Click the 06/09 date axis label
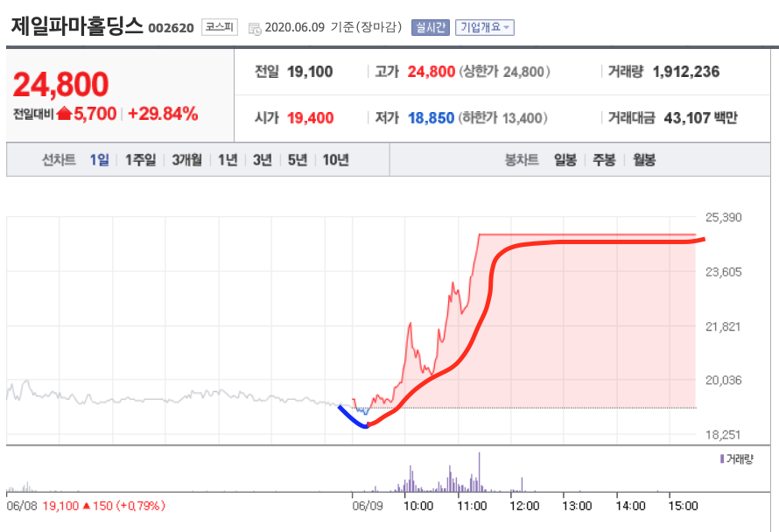 tap(368, 506)
